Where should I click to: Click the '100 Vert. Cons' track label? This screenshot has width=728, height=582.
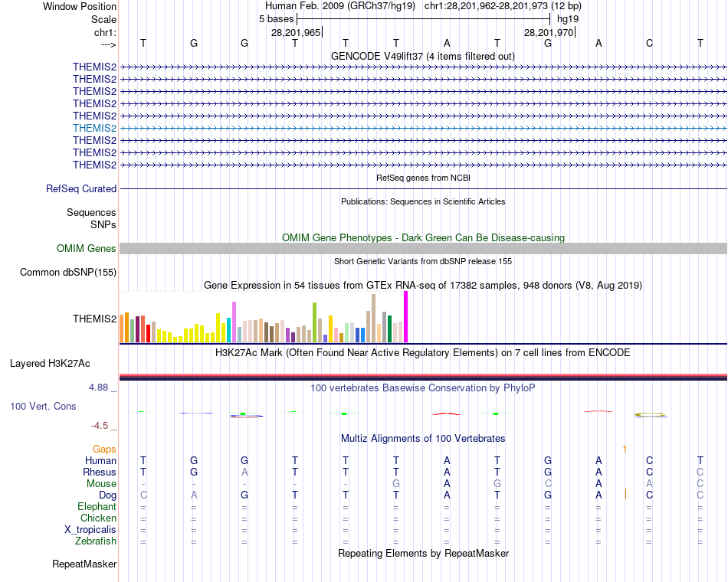pos(43,407)
